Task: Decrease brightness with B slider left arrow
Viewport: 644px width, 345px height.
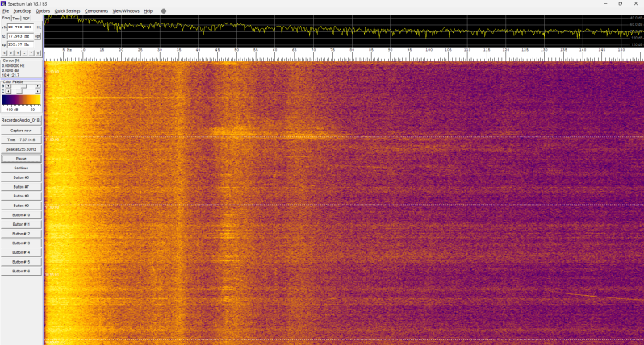Action: coord(8,86)
